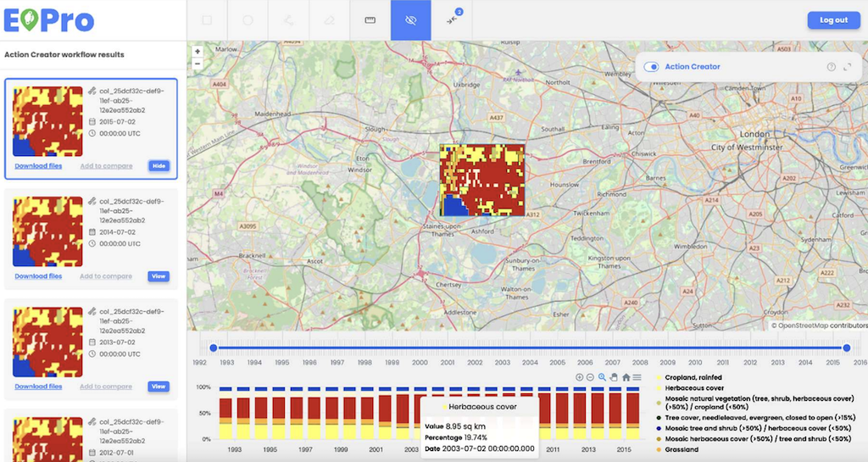Click the left handle of the timeline slider
Viewport: 868px width, 462px height.
[213, 348]
